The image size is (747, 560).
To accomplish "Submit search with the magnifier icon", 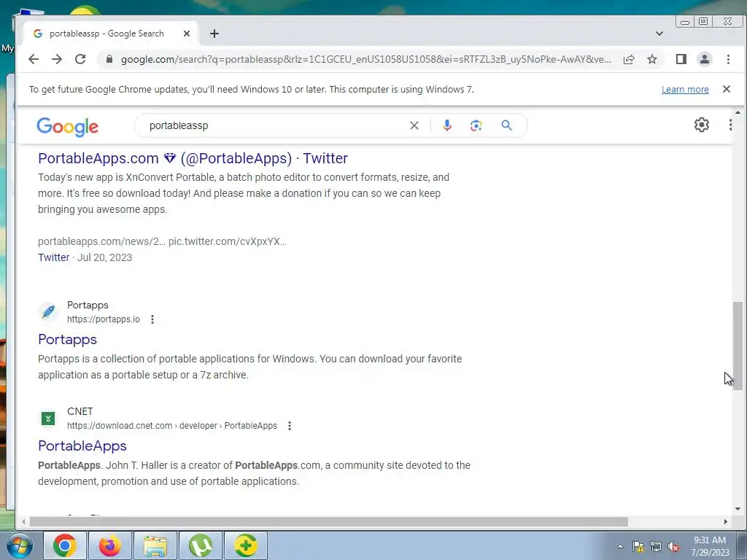I will click(x=507, y=125).
